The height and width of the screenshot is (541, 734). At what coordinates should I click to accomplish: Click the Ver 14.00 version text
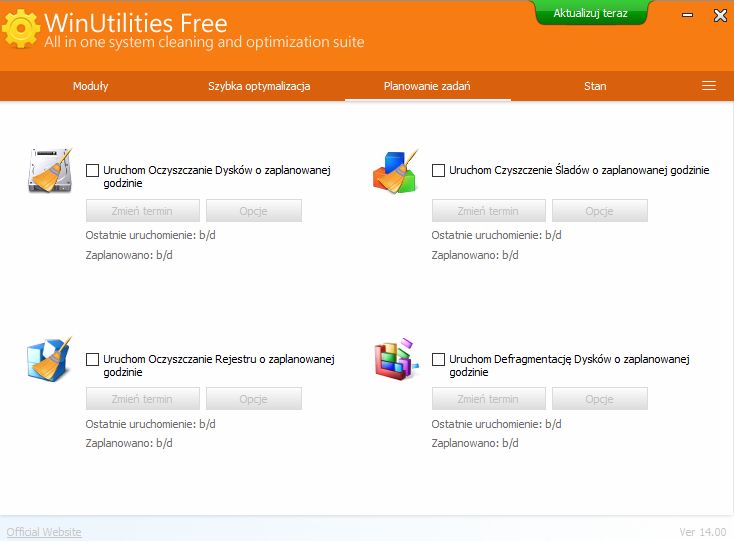pos(703,532)
